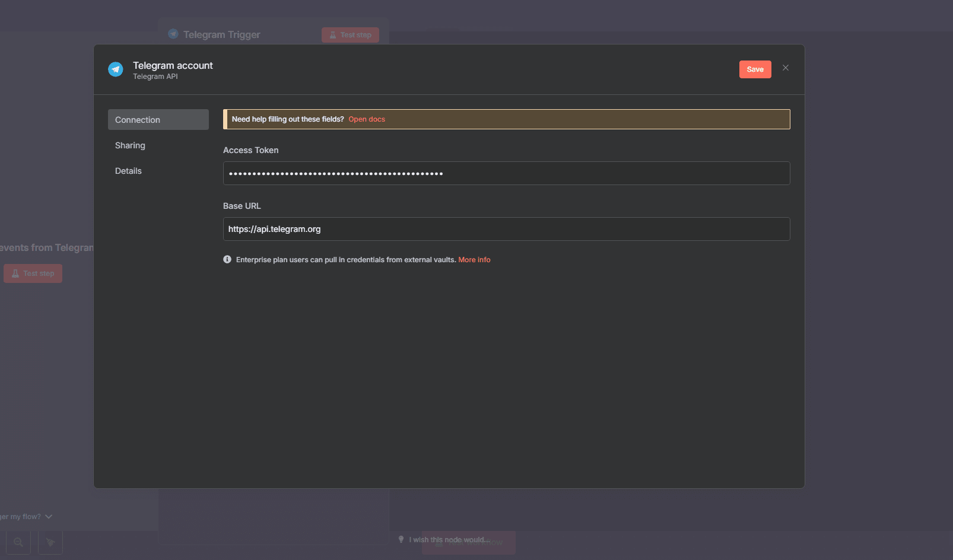Click the flask icon on left Test step

point(15,273)
